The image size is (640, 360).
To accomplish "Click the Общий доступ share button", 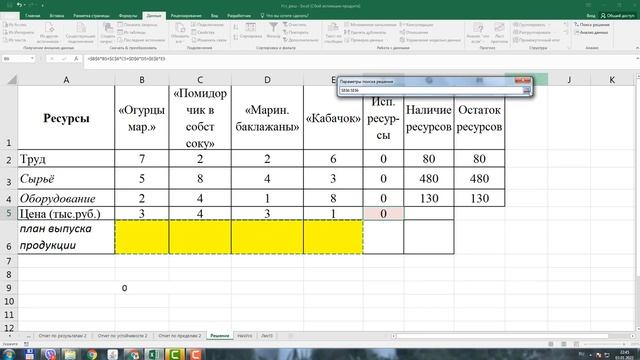I will pyautogui.click(x=618, y=16).
